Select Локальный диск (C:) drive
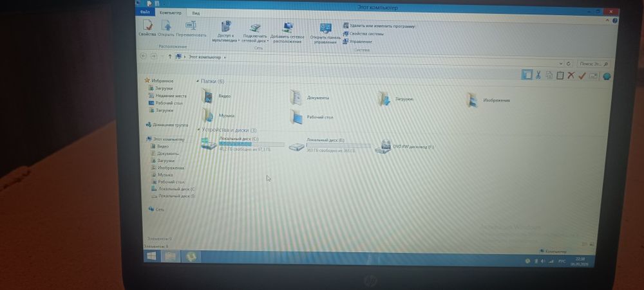Screen dimensions: 644x290 pos(243,145)
